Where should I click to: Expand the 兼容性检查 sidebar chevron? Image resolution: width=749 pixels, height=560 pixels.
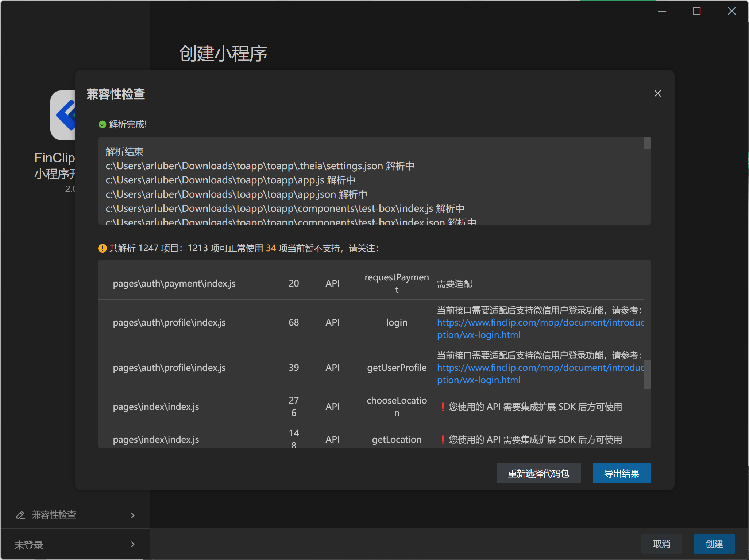pos(132,515)
